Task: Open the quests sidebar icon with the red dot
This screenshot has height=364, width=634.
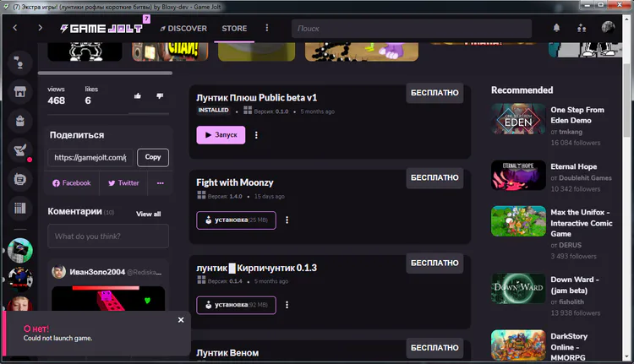Action: pyautogui.click(x=19, y=149)
